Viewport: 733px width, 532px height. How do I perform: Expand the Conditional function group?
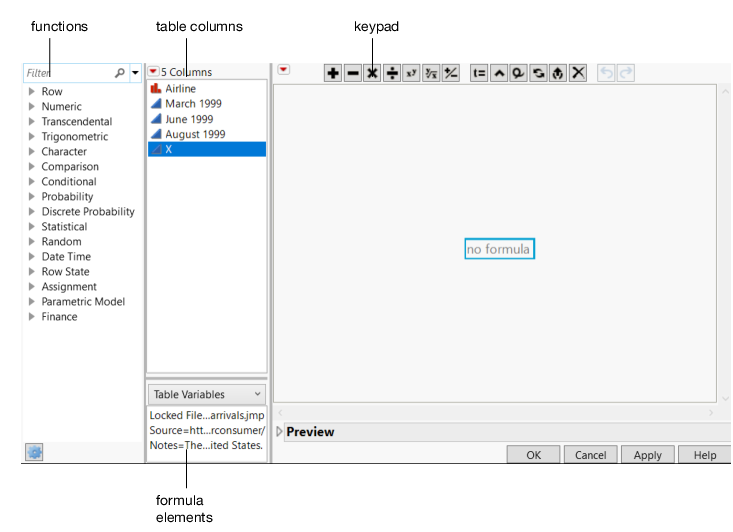point(32,181)
